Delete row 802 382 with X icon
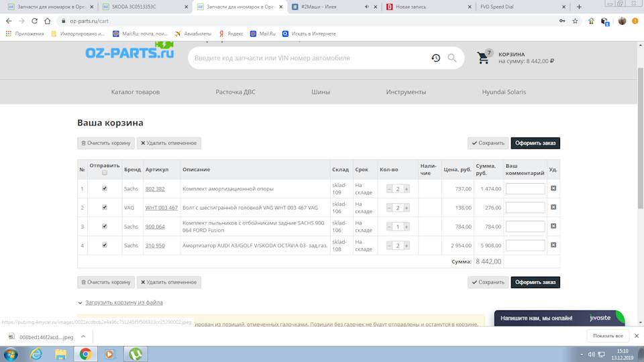The image size is (644, 362). click(x=553, y=188)
